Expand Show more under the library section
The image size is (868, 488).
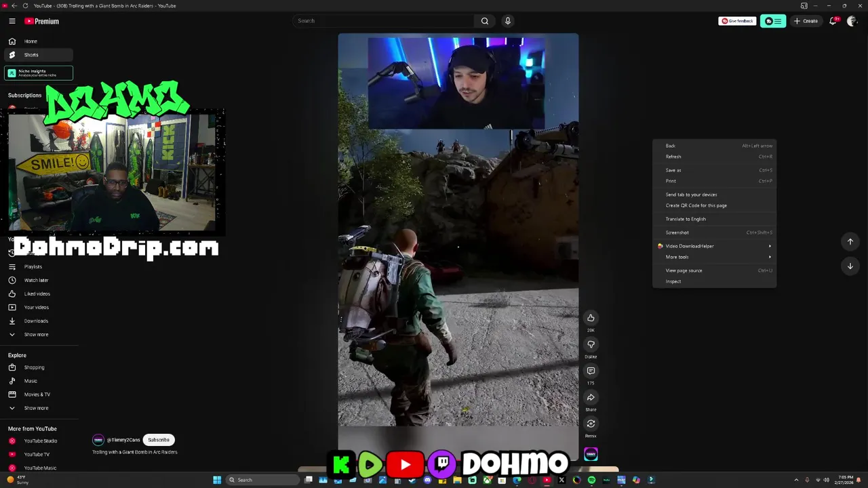point(38,334)
